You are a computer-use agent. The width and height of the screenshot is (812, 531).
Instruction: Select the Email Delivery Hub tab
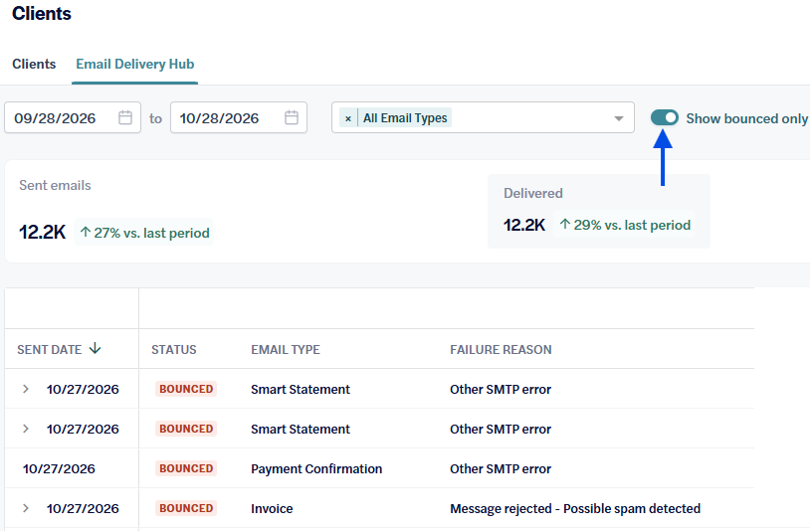(135, 65)
